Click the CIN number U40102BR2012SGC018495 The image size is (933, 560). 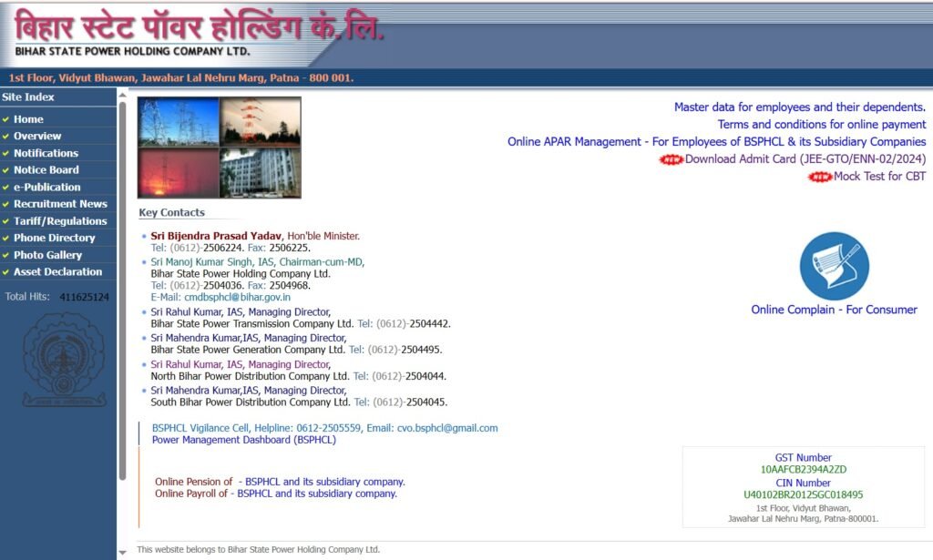tap(804, 494)
